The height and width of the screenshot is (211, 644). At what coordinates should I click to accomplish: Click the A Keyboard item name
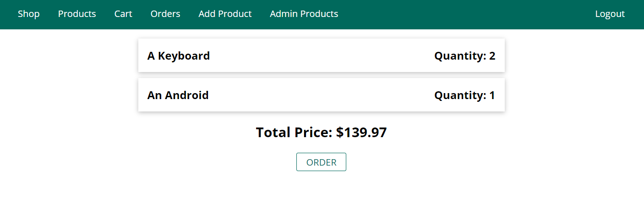pos(179,56)
